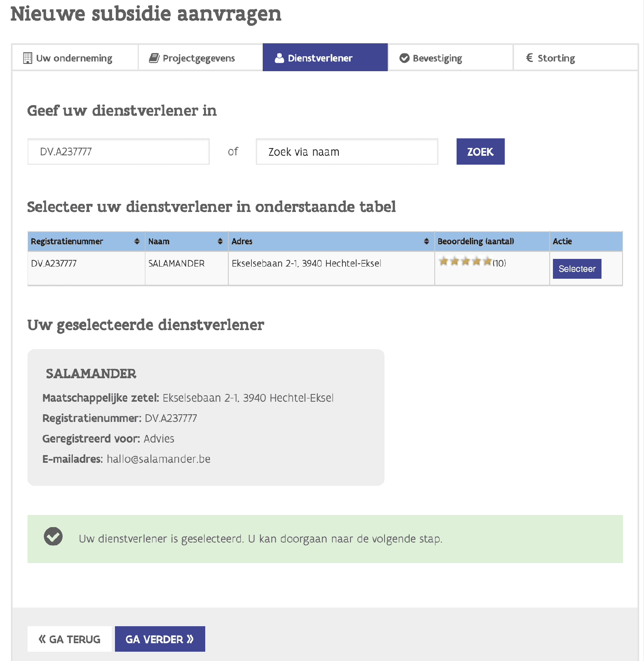
Task: Click the book icon beside Projectgegevens
Action: [x=154, y=58]
